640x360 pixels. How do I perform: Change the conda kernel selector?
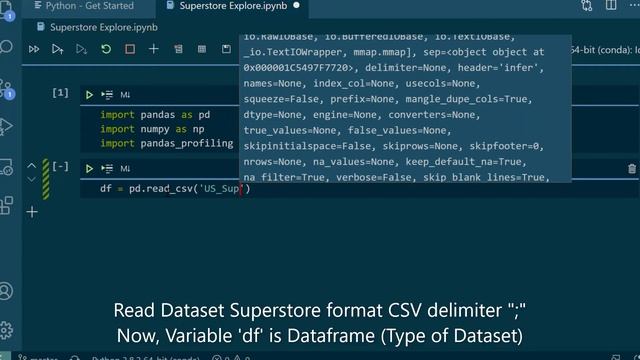pos(606,50)
